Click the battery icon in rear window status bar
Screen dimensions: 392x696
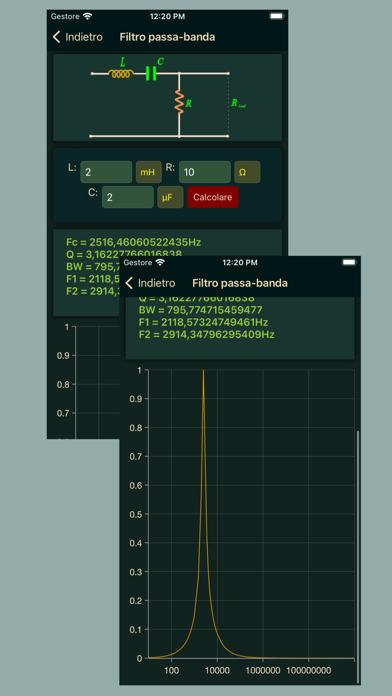pos(276,16)
